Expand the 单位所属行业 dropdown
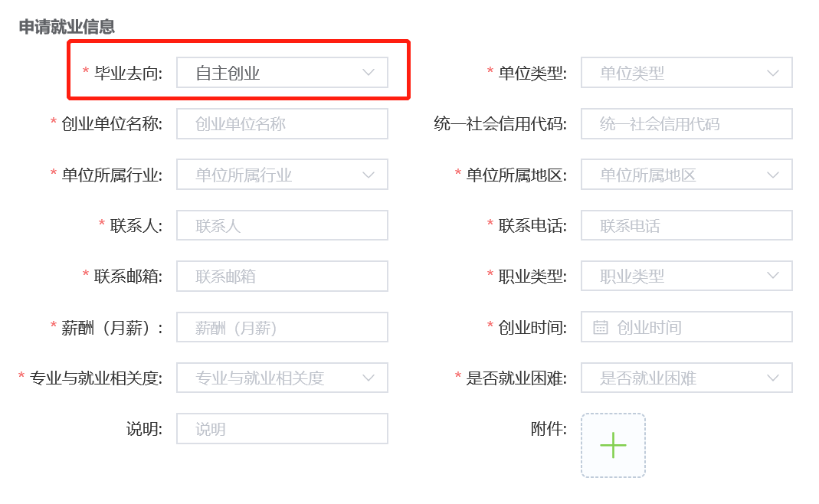Screen dimensions: 819x504 282,175
